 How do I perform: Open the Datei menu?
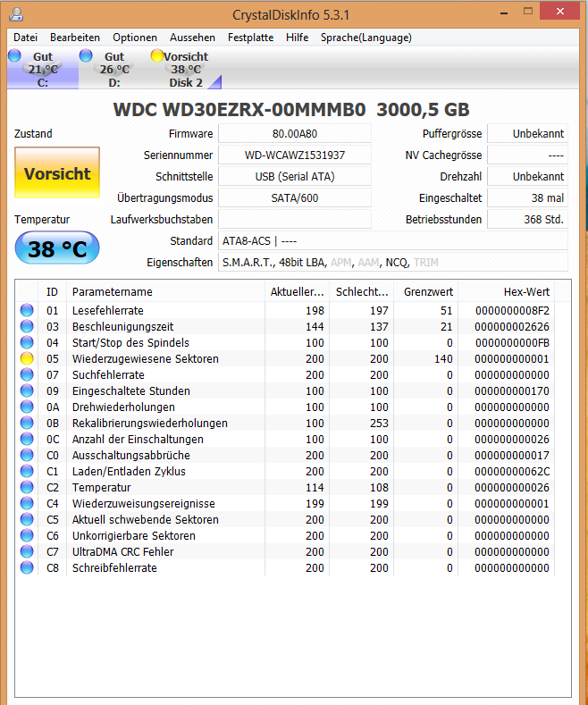click(x=25, y=38)
